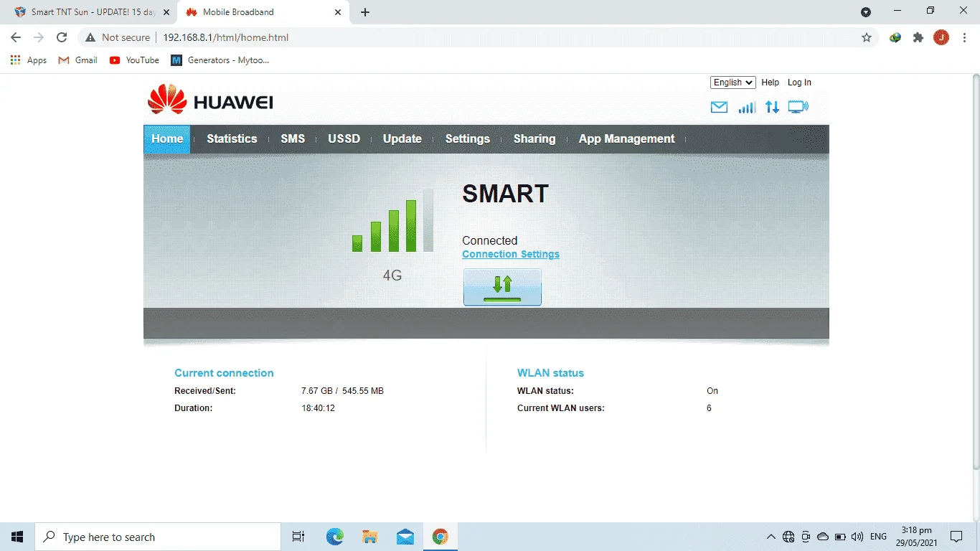The image size is (980, 551).
Task: Open the Gmail bookmark
Action: 77,60
